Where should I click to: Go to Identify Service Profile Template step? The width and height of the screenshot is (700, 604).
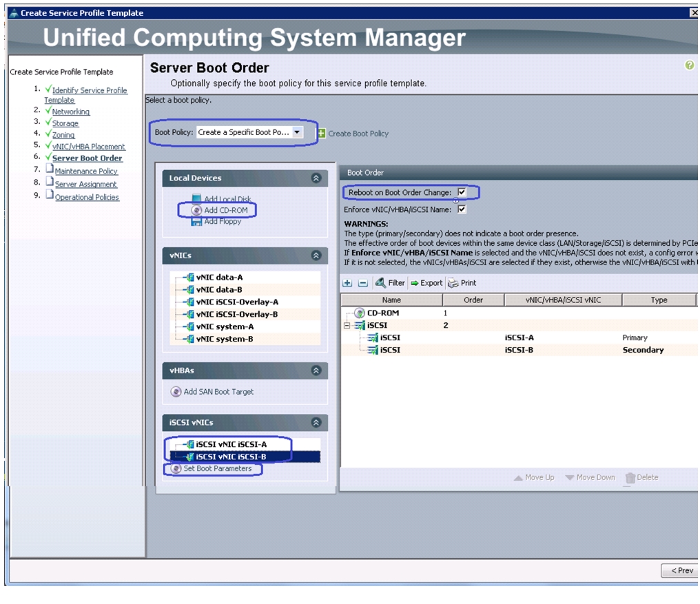point(85,95)
